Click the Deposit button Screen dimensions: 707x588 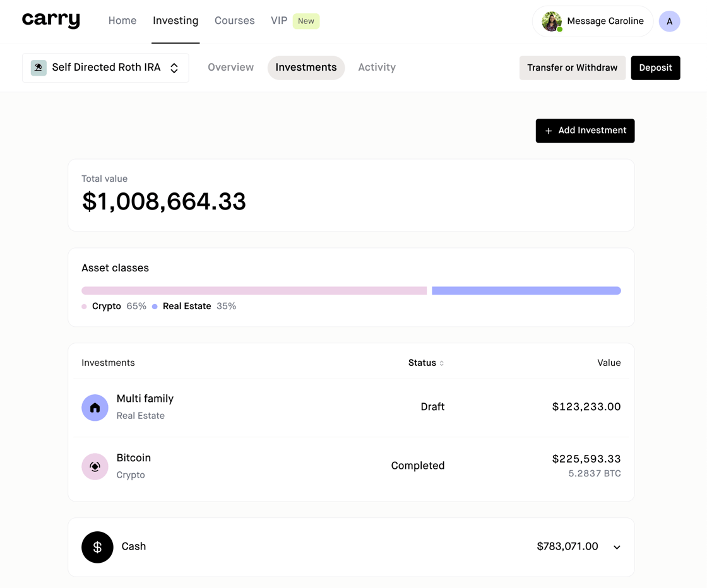pos(655,68)
